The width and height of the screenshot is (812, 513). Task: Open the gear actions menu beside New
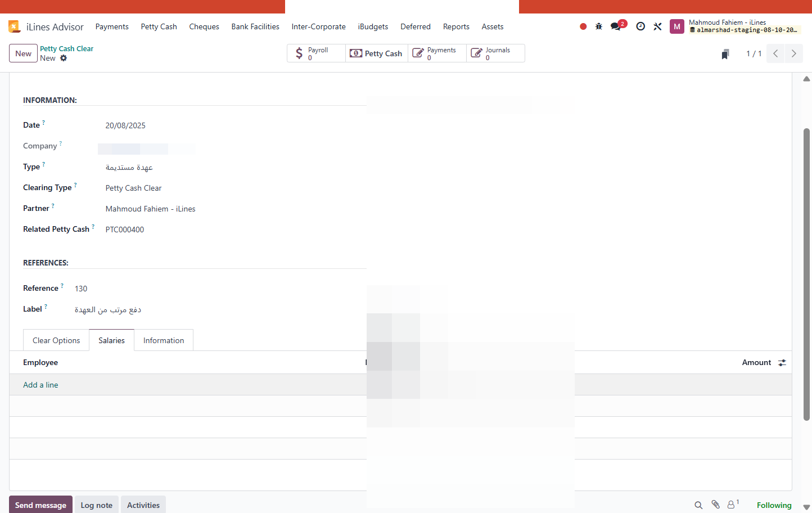[64, 58]
